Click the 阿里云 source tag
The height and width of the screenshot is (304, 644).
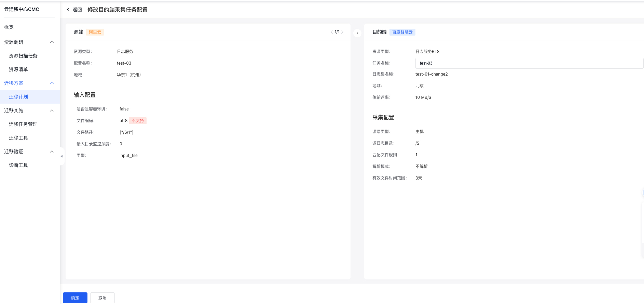95,32
